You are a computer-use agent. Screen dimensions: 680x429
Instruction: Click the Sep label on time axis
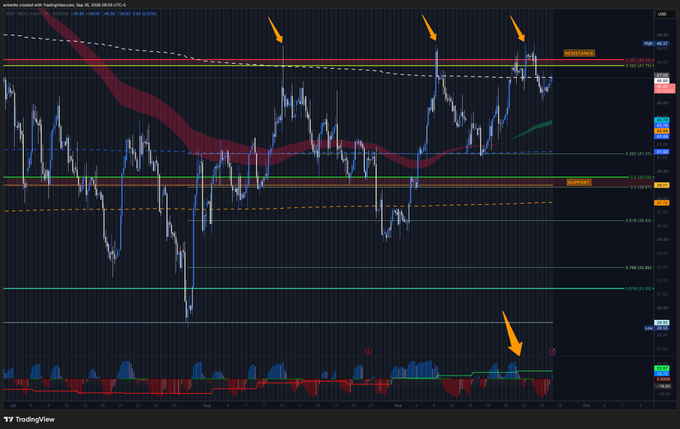click(x=398, y=406)
